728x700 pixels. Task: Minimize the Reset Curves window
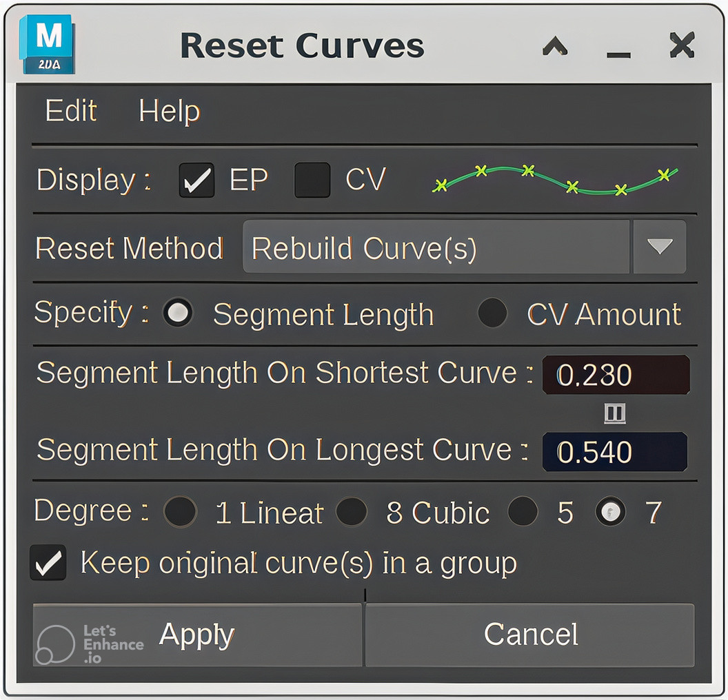pyautogui.click(x=618, y=48)
